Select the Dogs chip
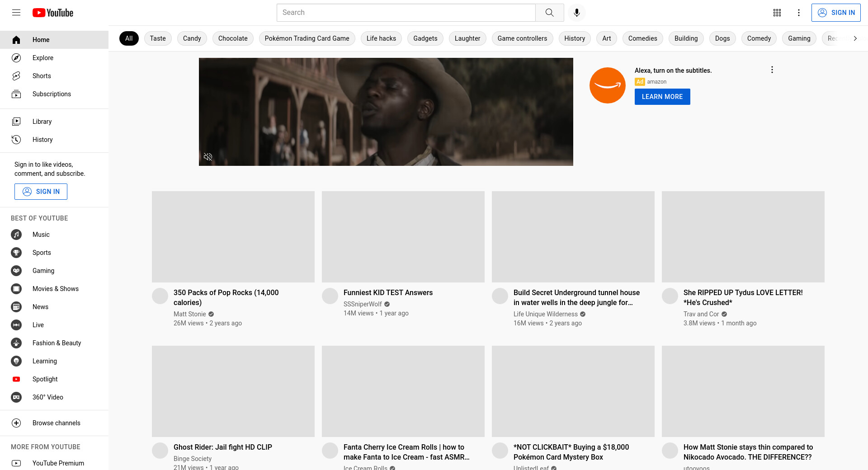The width and height of the screenshot is (868, 470). (x=722, y=38)
